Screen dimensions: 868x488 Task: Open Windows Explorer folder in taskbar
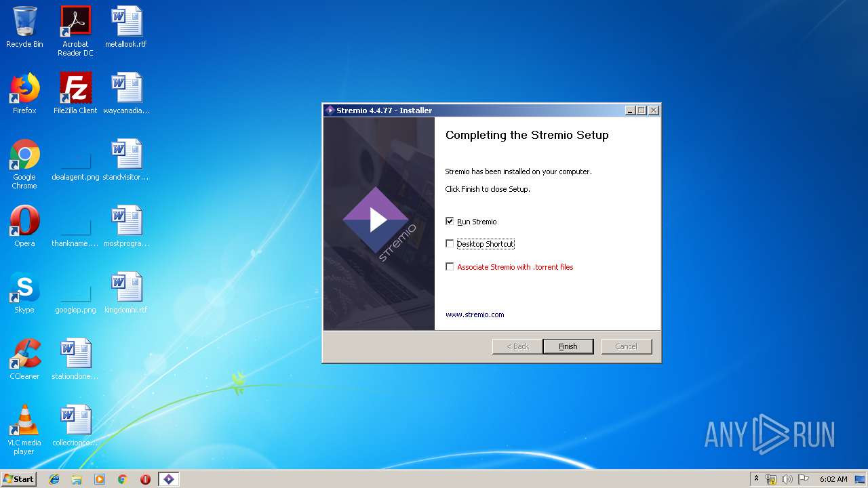(77, 479)
